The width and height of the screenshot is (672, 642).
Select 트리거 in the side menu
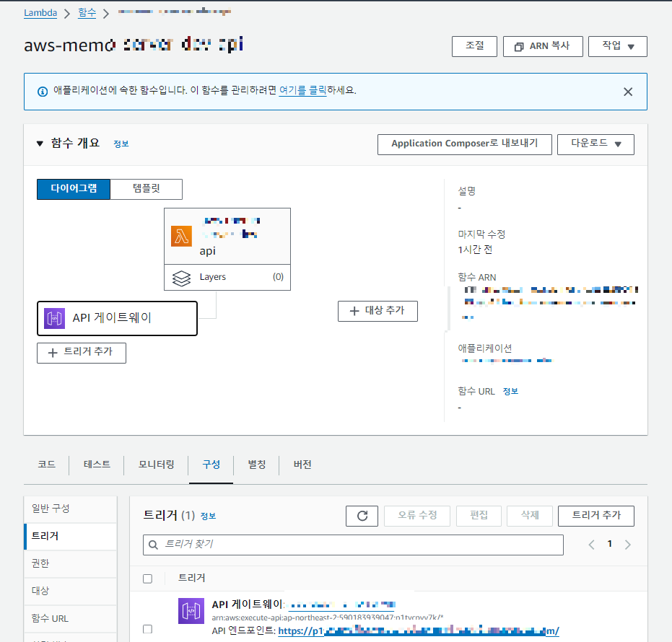[x=71, y=536]
